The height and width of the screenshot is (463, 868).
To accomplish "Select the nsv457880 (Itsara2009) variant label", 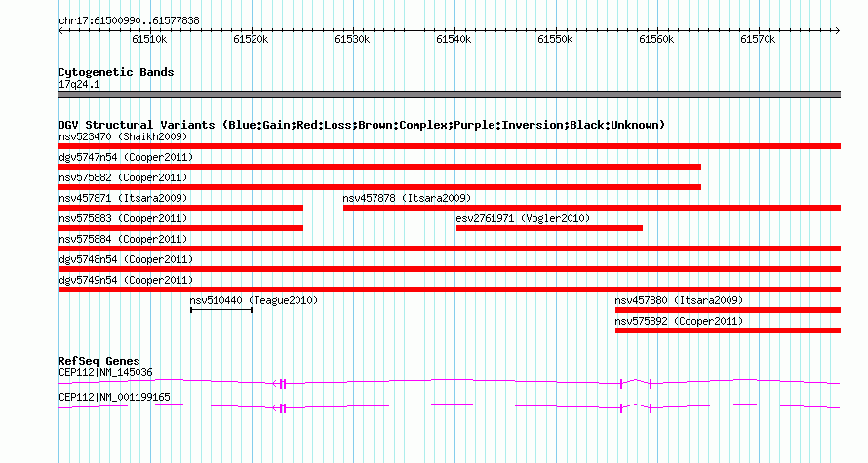I will pyautogui.click(x=679, y=300).
